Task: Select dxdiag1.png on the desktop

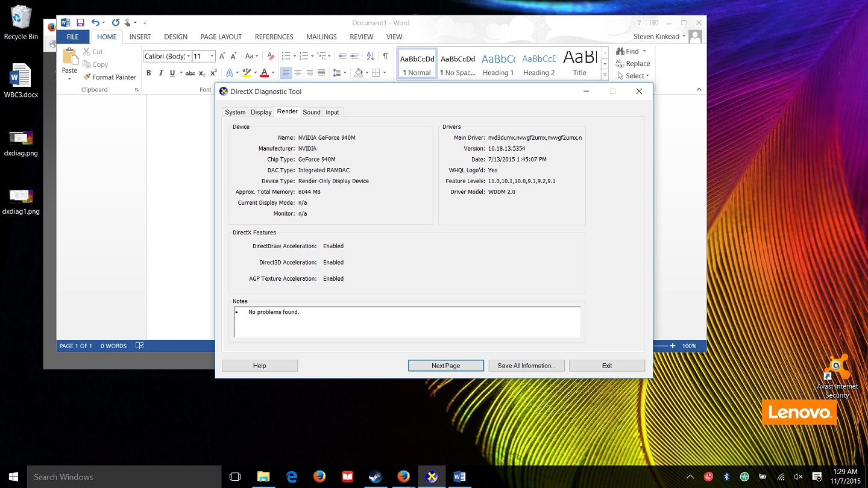Action: click(21, 201)
